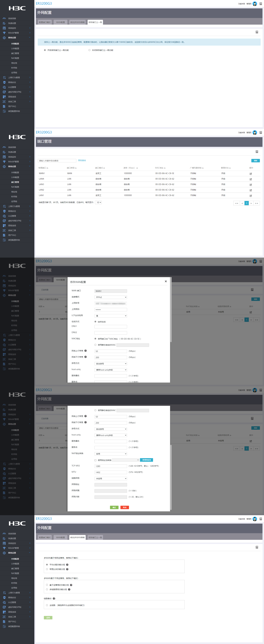Click the help icon beside 链路备份
Screen dimensions: 264x644
54,598
